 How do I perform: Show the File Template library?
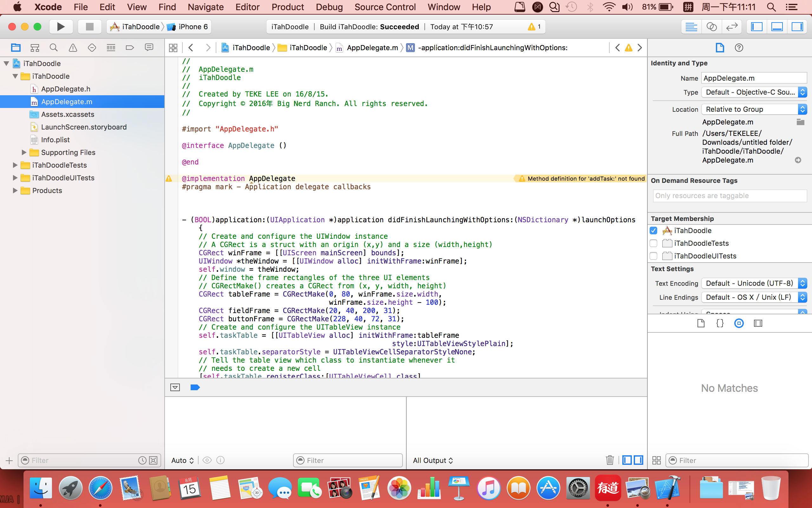tap(701, 324)
